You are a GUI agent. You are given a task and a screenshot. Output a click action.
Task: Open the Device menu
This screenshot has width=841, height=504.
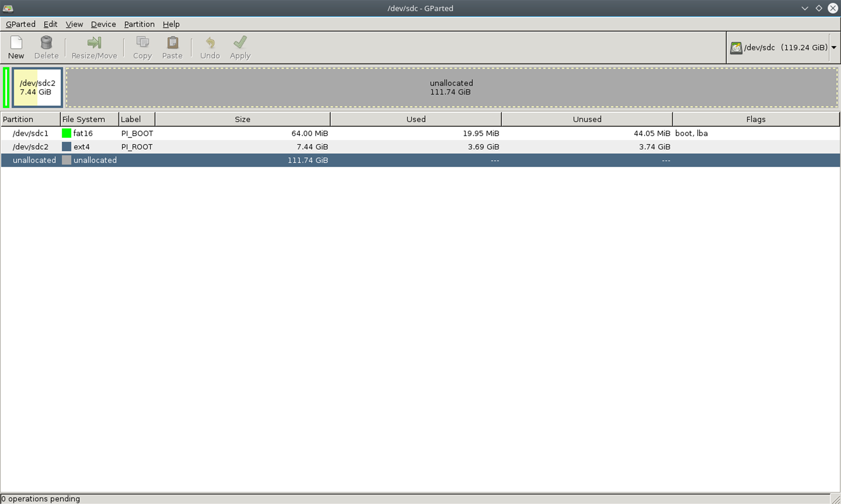point(103,24)
